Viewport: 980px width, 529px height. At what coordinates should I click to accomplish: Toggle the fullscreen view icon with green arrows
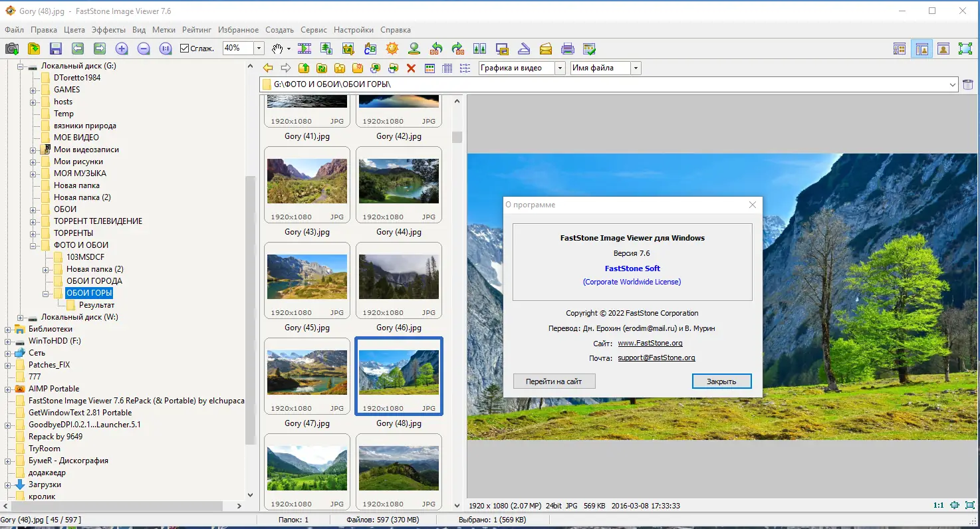coord(965,48)
